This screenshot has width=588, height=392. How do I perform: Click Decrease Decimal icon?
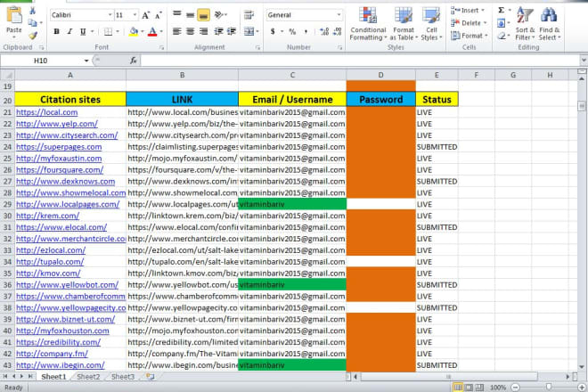pos(337,32)
